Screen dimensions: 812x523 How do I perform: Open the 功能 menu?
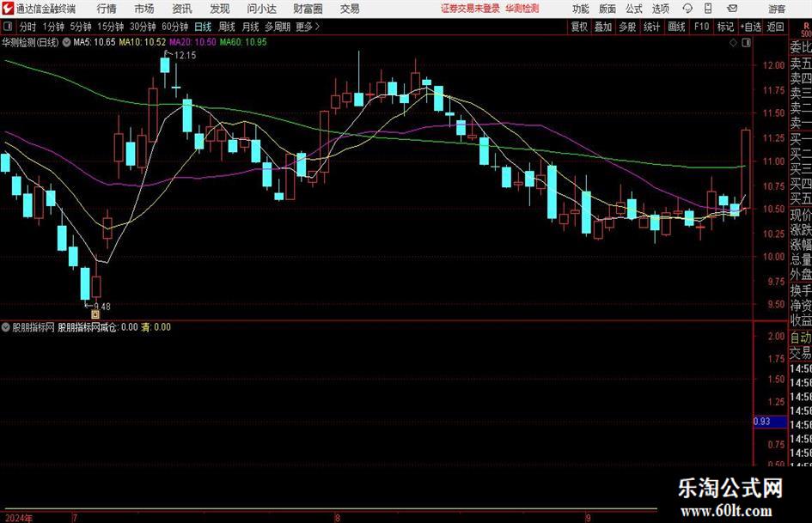581,9
